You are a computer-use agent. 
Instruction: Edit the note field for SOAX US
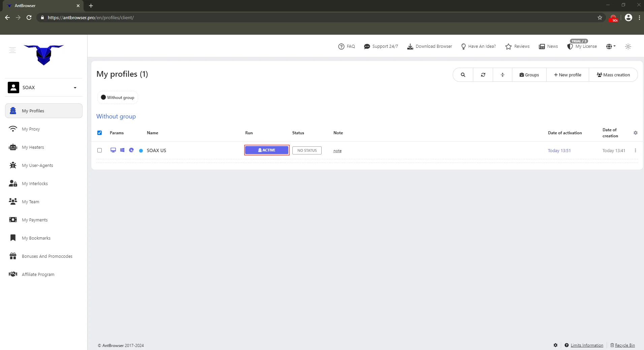coord(337,151)
